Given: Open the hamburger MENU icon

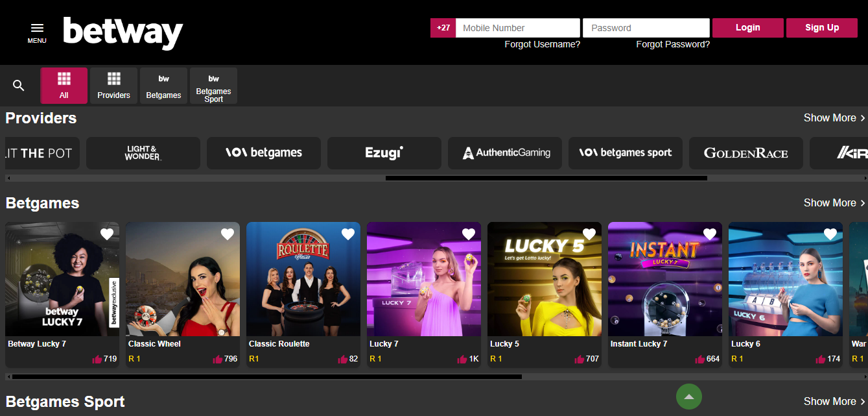Looking at the screenshot, I should point(37,32).
